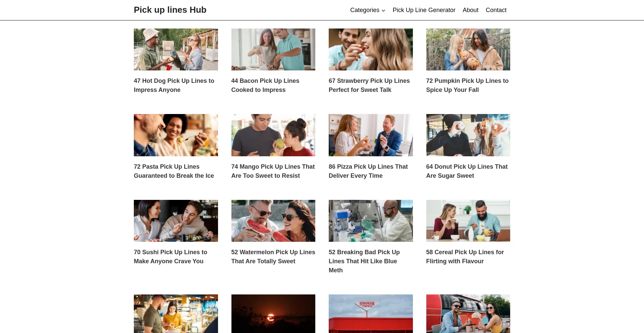644x333 pixels.
Task: Open '74 Mango Pick Up Lines' article title
Action: tap(273, 171)
